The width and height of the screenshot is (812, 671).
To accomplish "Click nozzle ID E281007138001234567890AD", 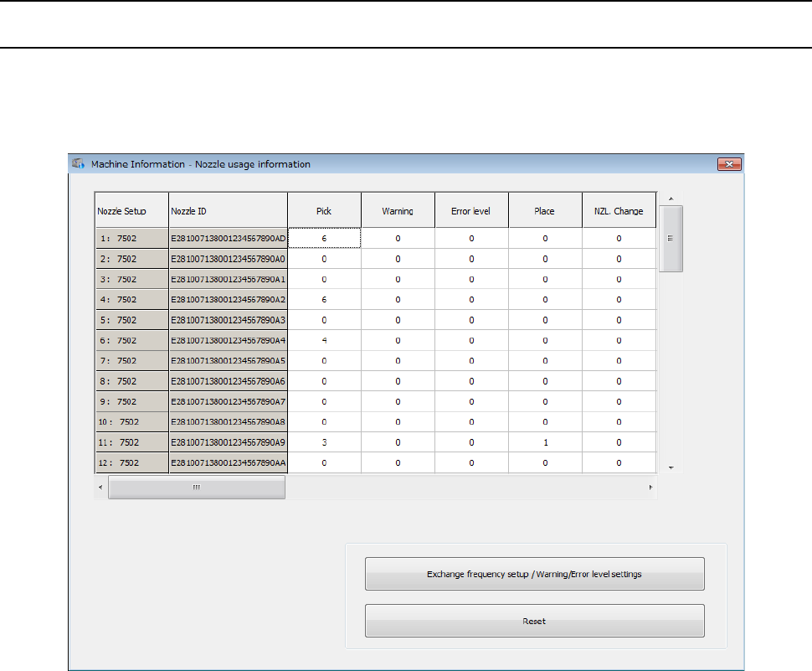I will pos(229,239).
